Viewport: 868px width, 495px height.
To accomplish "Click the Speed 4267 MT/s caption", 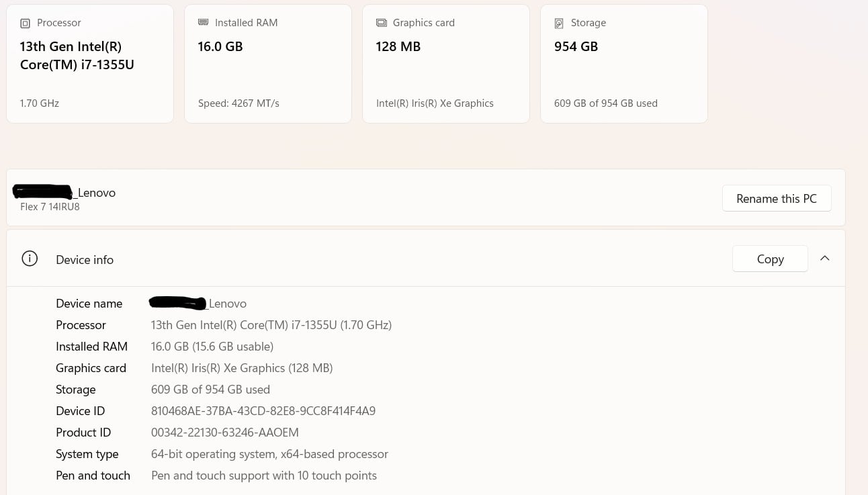I will coord(238,103).
